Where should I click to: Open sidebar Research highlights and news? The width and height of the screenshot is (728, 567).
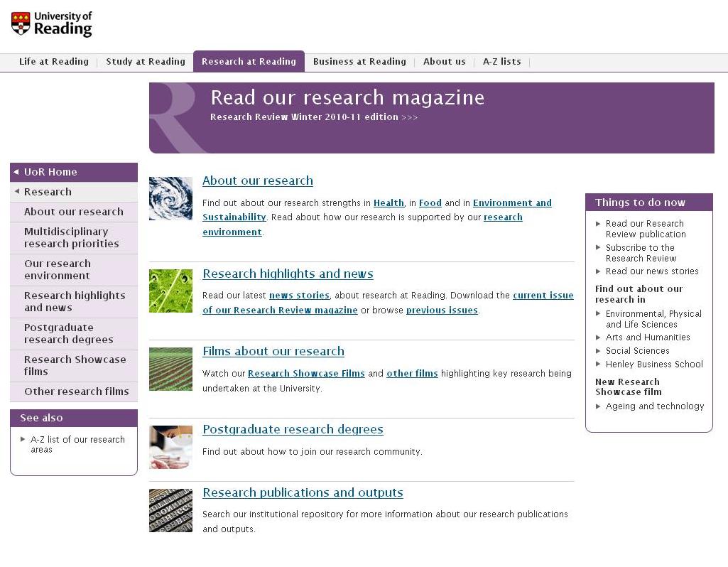[74, 302]
